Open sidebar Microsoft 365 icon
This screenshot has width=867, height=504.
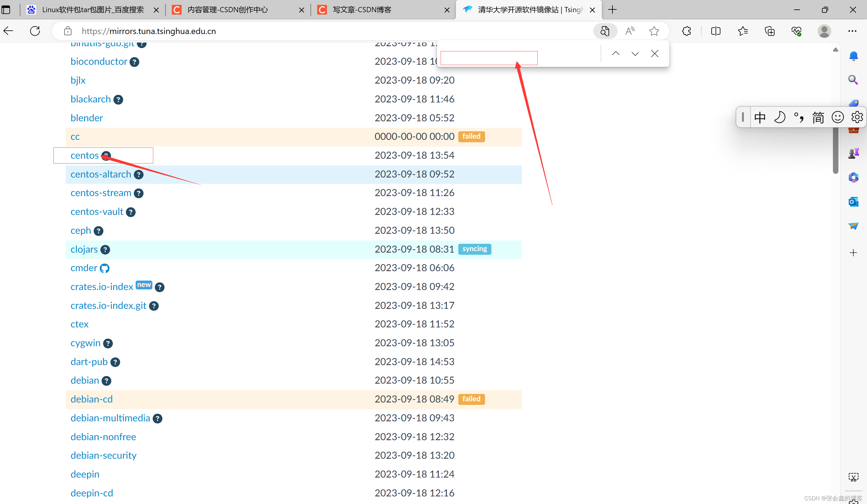[x=853, y=178]
